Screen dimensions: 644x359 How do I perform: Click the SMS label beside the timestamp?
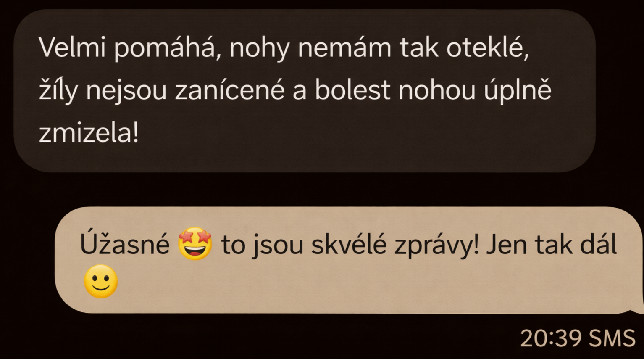pos(612,338)
